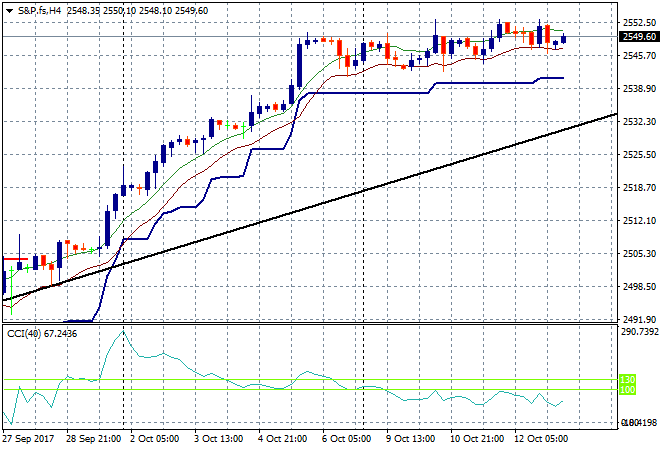Click the 2 Oct 05:00 time label

(x=154, y=439)
